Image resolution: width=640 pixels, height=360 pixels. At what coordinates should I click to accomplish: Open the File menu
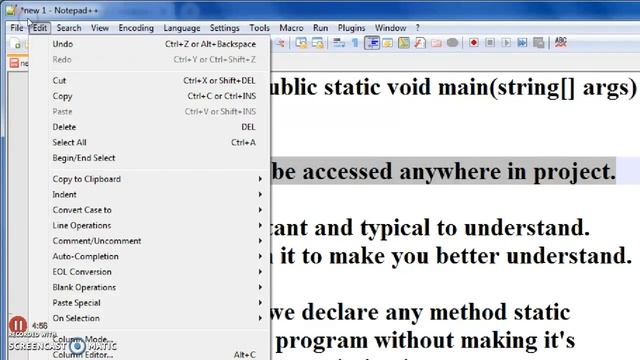17,28
